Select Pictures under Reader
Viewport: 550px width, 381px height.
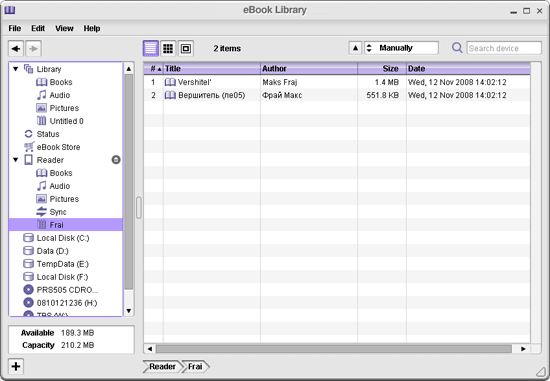pyautogui.click(x=58, y=199)
